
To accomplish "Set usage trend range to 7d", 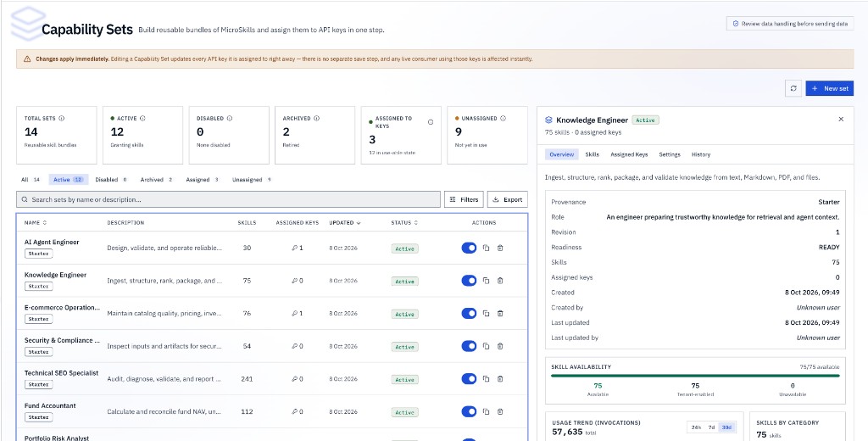I will (x=711, y=427).
